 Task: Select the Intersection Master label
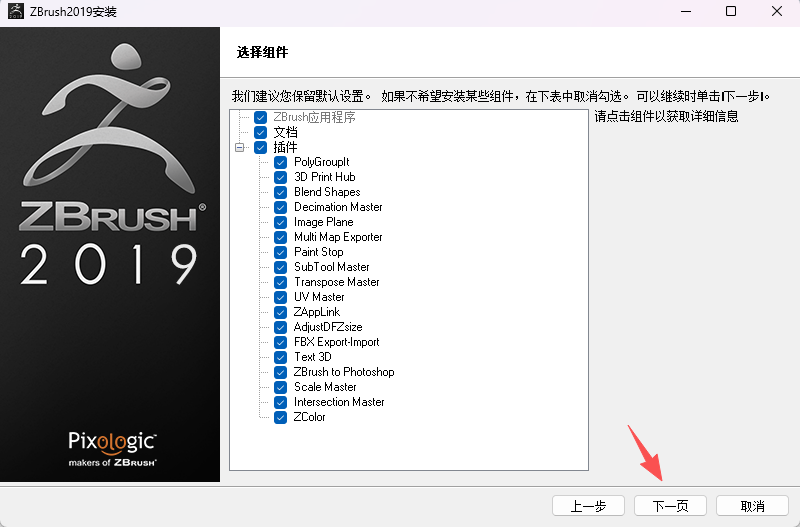click(x=339, y=402)
